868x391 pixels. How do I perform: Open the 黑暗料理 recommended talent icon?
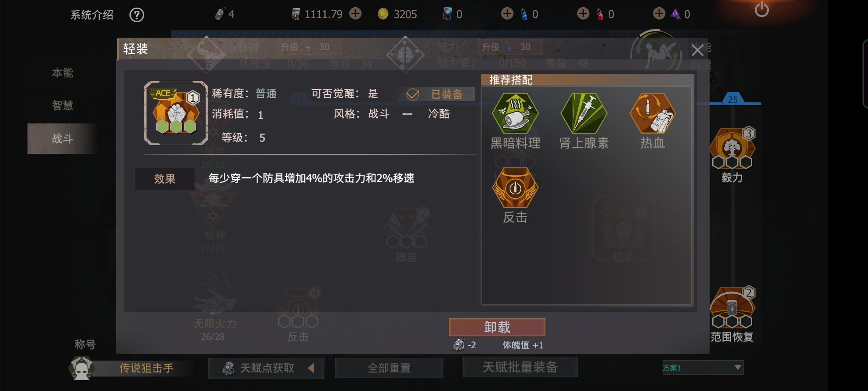point(515,113)
